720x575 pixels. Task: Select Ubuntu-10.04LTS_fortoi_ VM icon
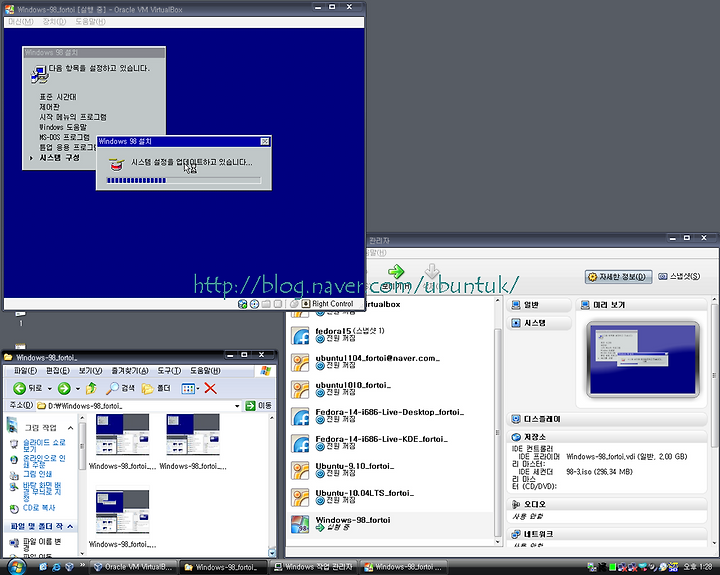click(301, 498)
